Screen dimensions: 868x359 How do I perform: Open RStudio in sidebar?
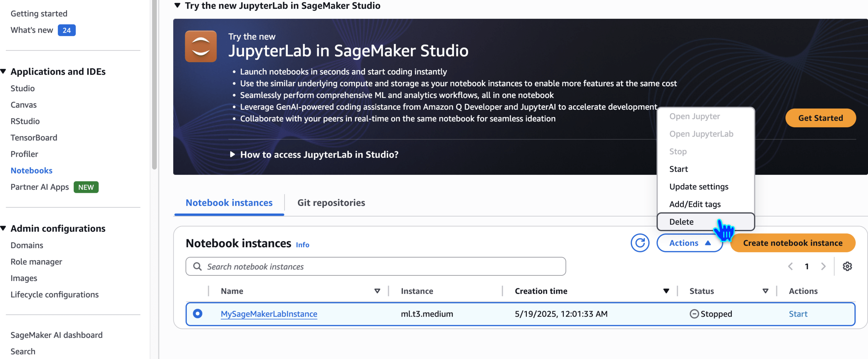pyautogui.click(x=25, y=121)
